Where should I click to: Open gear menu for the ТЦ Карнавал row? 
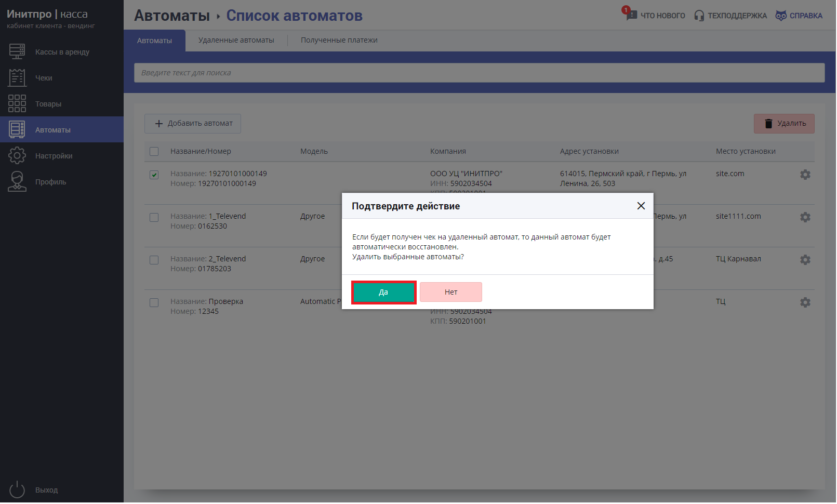805,260
